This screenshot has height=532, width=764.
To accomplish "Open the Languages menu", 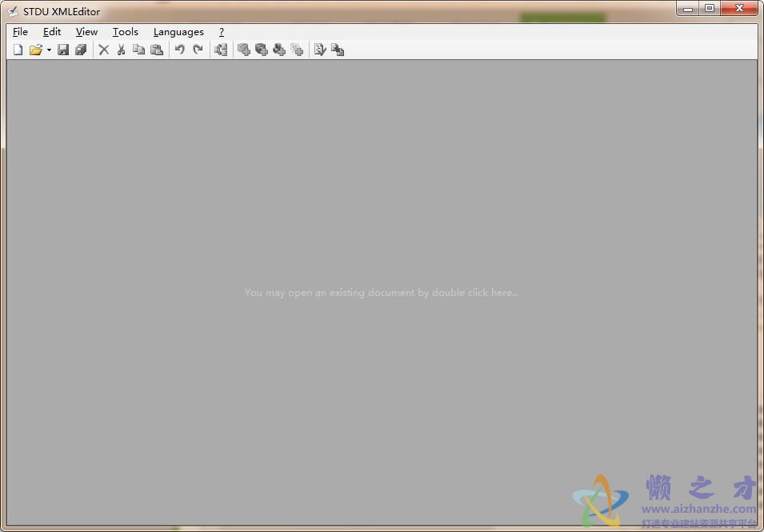I will click(x=178, y=32).
